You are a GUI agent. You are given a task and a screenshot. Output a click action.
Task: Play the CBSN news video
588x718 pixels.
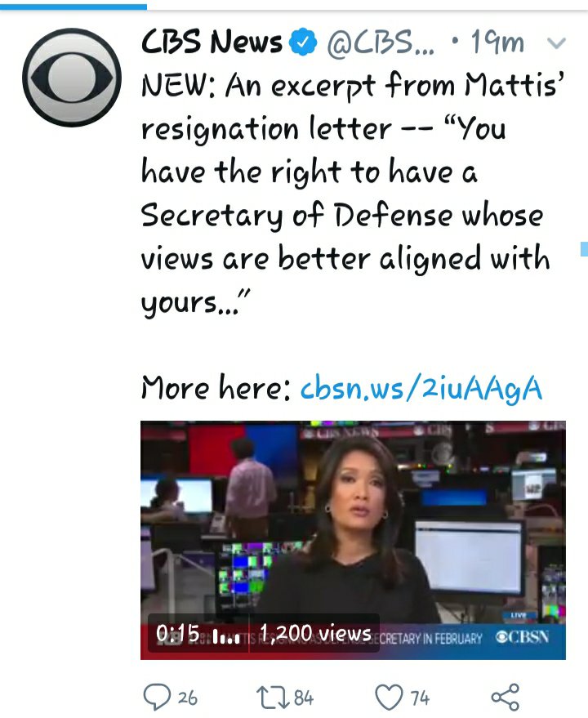pyautogui.click(x=353, y=540)
